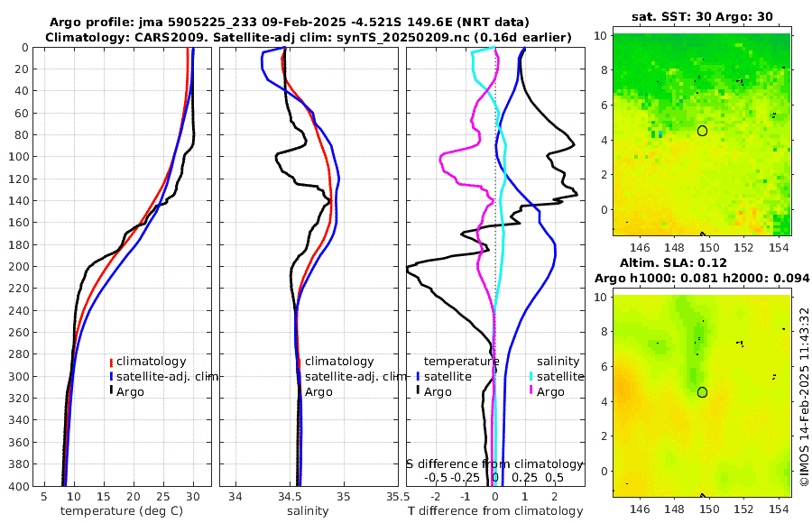Click red climatology legend marker in temperature panel
This screenshot has height=523, width=812.
(x=111, y=362)
